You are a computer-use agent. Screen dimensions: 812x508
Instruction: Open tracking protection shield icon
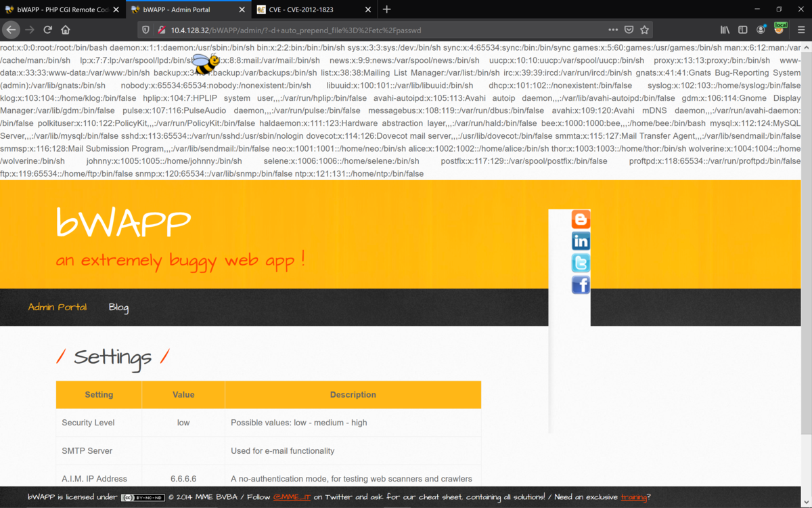[145, 30]
